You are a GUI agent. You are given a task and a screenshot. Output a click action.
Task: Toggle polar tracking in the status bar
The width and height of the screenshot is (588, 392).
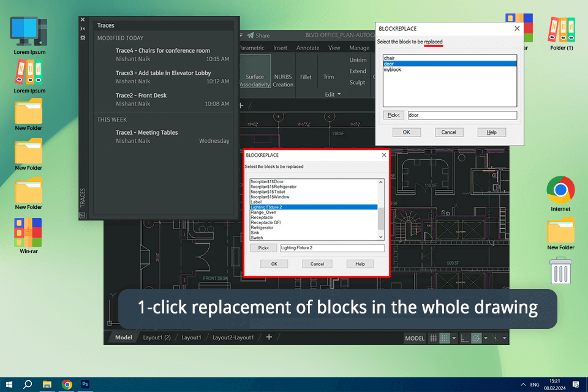(x=476, y=338)
